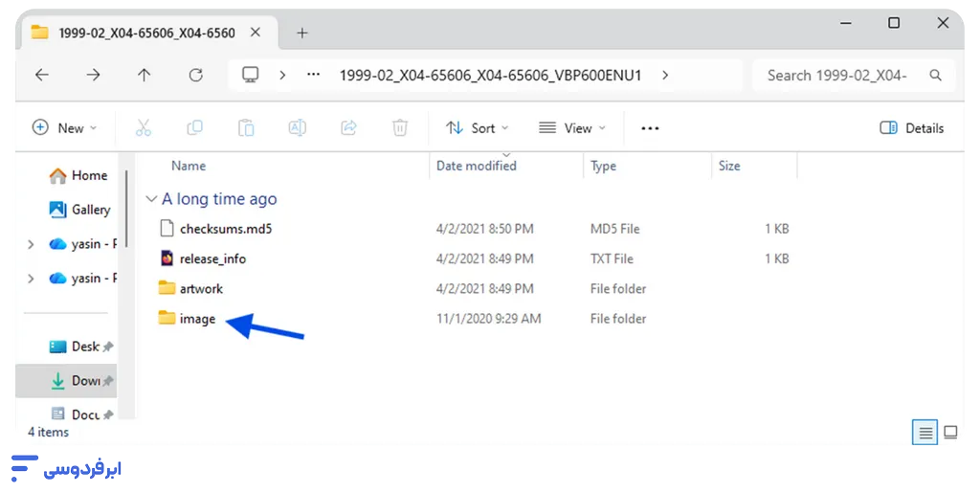Navigate up one folder level

[145, 75]
